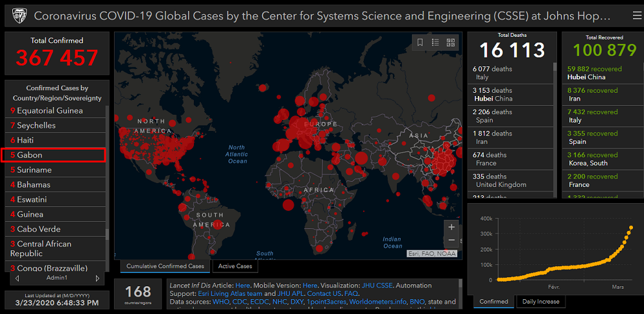This screenshot has height=314, width=644.
Task: Click Spain 3 355 recovered entry
Action: click(603, 137)
